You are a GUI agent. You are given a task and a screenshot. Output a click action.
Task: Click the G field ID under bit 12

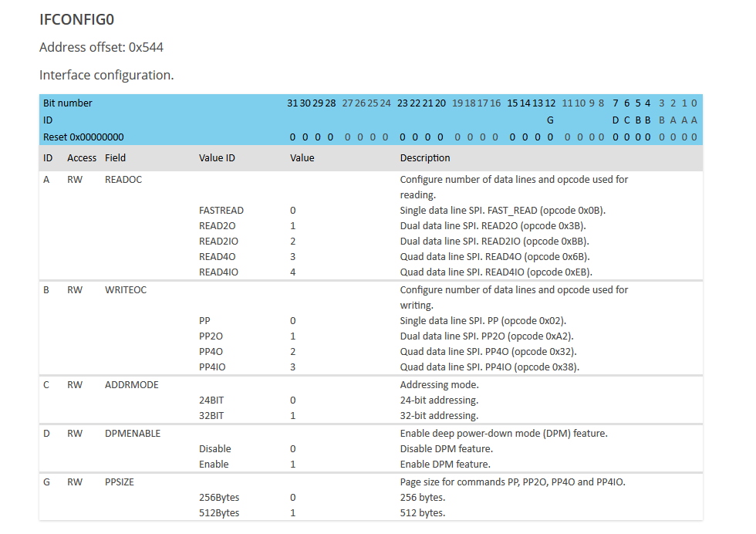point(550,120)
